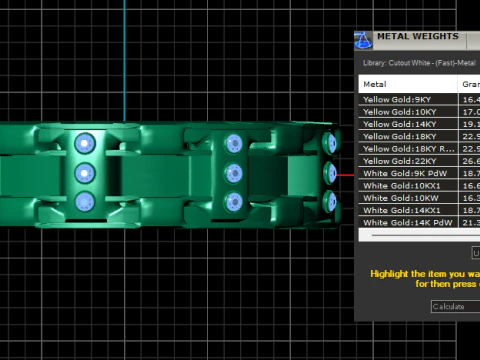Select the Yellow Gold:9KY row
Screen dimensions: 480x360
[x=419, y=100]
